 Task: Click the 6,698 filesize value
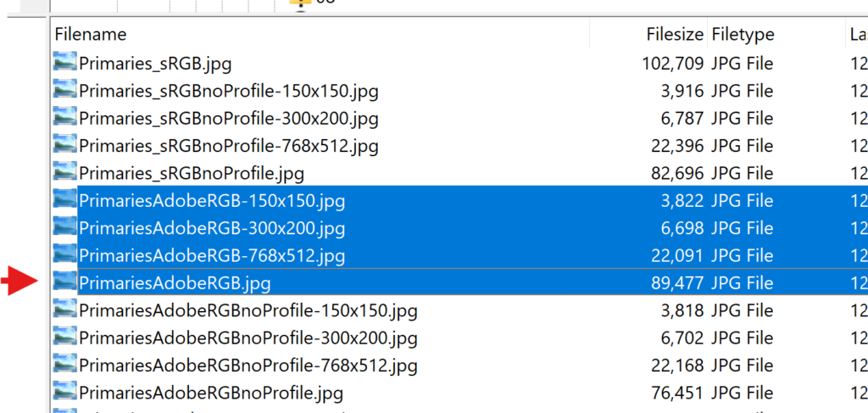coord(682,229)
